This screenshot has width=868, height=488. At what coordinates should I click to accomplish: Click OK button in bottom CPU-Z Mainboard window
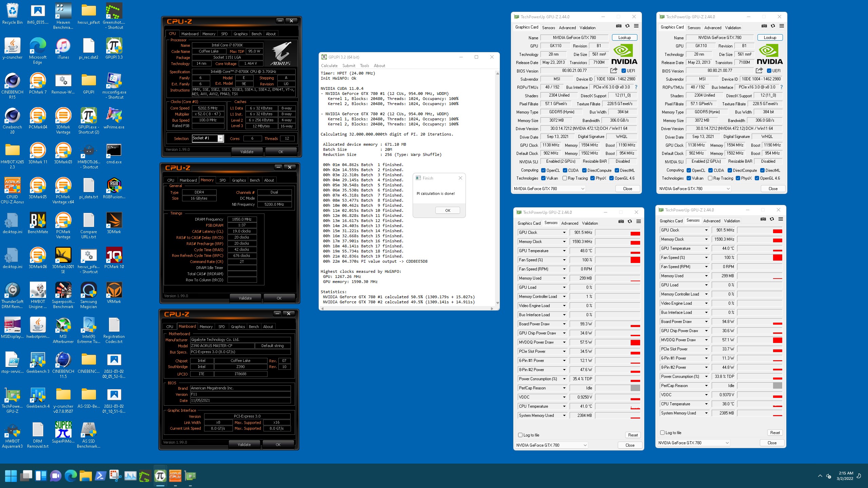278,445
